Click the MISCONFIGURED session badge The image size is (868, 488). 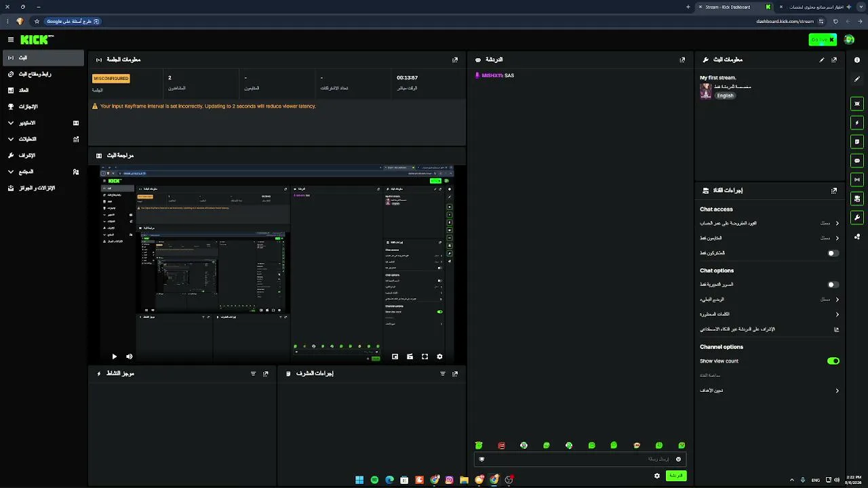pyautogui.click(x=111, y=79)
